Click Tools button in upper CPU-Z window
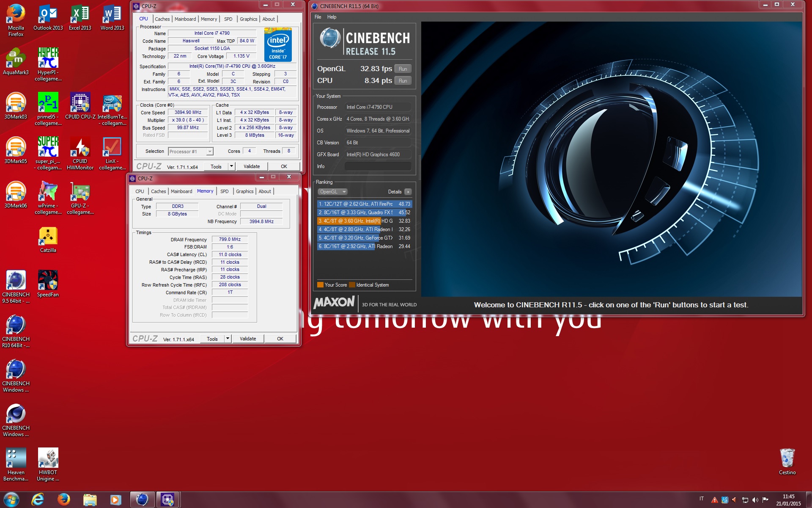The height and width of the screenshot is (508, 812). click(x=216, y=166)
